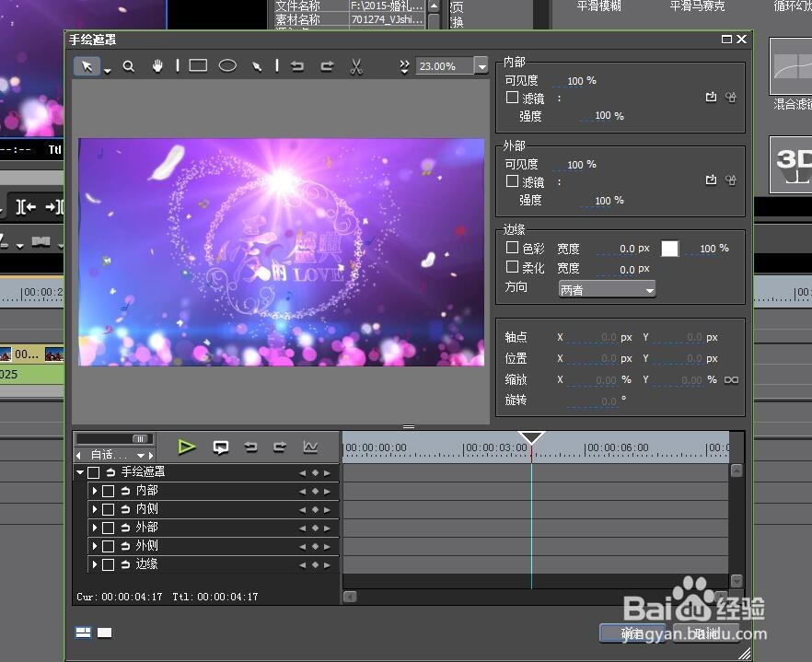Collapse the 手绘遮罩 tree row
This screenshot has height=662, width=812.
(80, 472)
